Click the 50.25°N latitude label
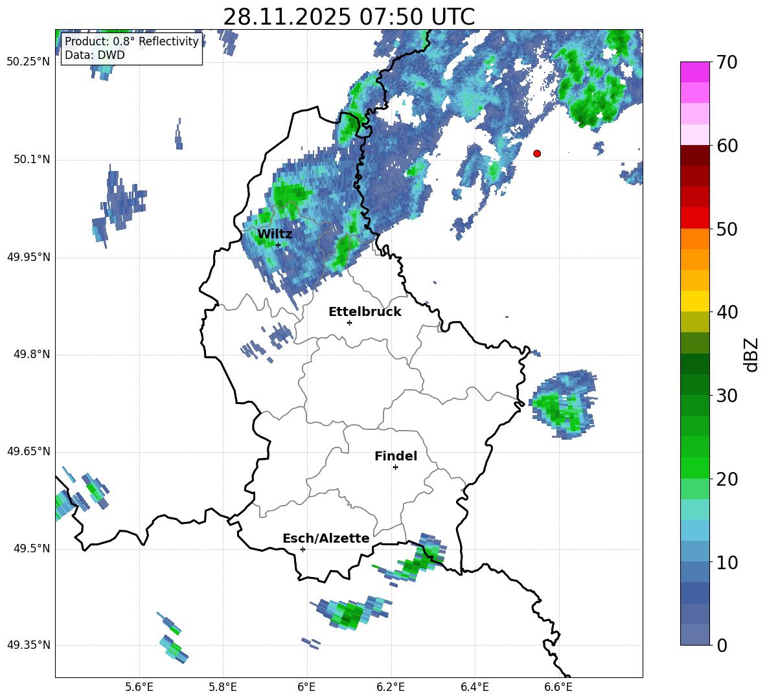767x700 pixels. click(x=29, y=62)
